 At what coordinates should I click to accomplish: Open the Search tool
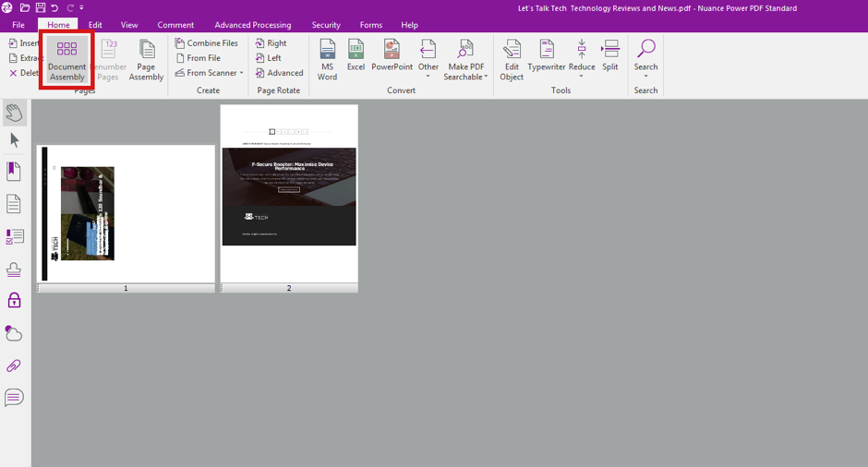tap(645, 58)
